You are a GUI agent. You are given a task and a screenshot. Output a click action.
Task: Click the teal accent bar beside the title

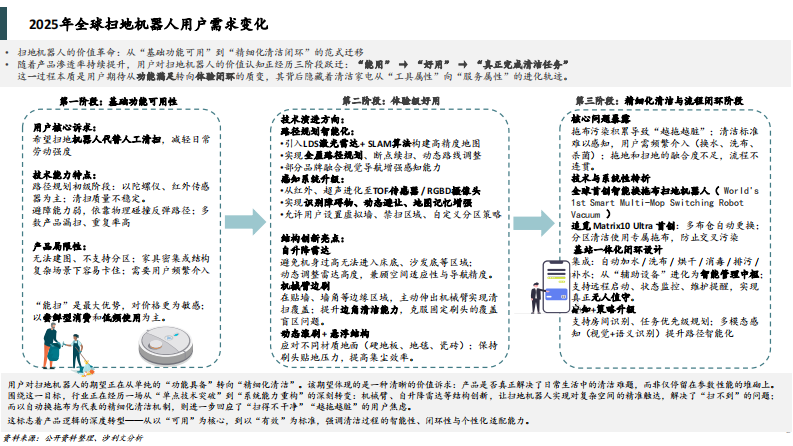tap(6, 22)
